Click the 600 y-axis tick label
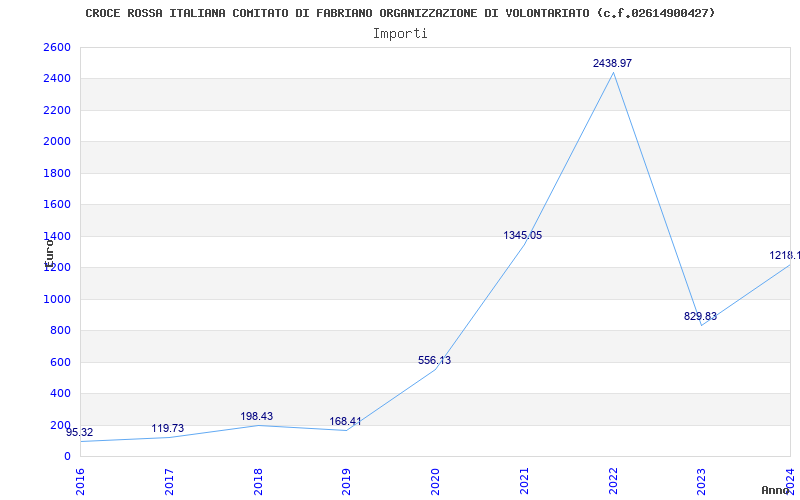 [61, 362]
